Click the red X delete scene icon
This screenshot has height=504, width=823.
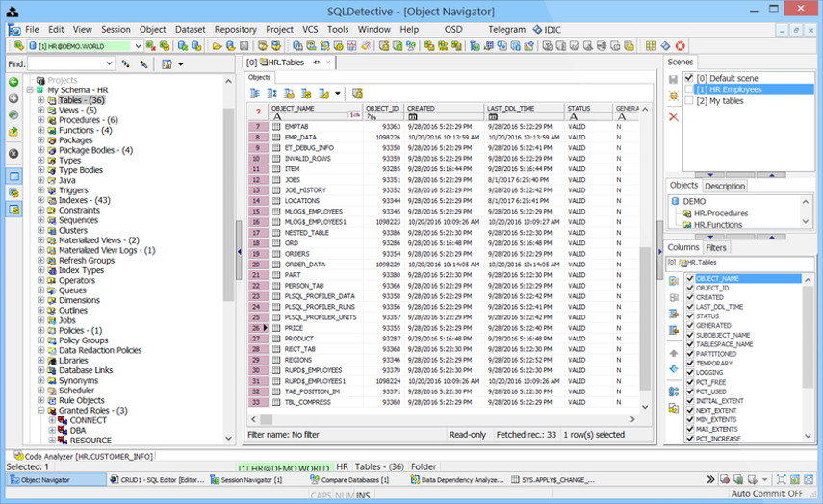674,117
